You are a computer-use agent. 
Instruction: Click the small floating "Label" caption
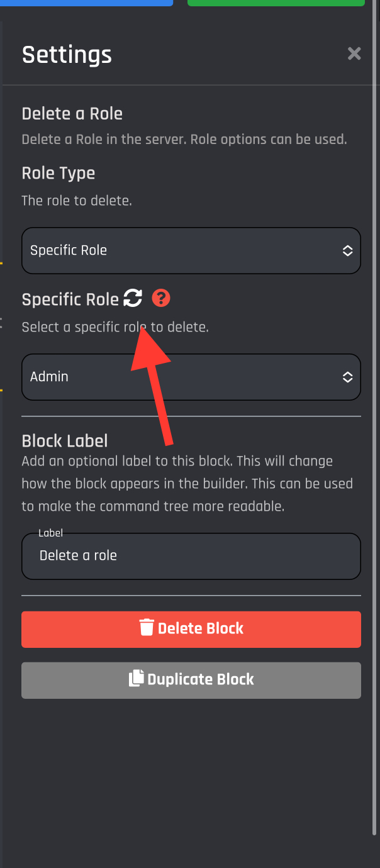point(50,533)
